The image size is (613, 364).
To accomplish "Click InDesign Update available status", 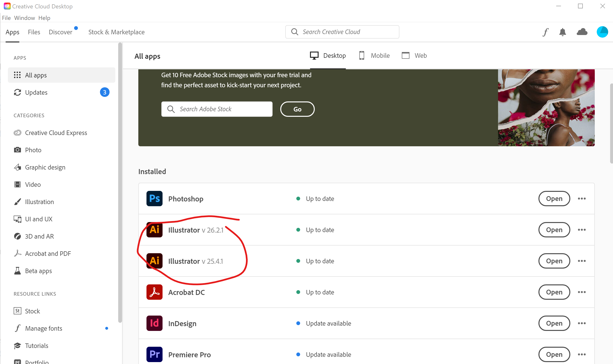I will pyautogui.click(x=324, y=323).
